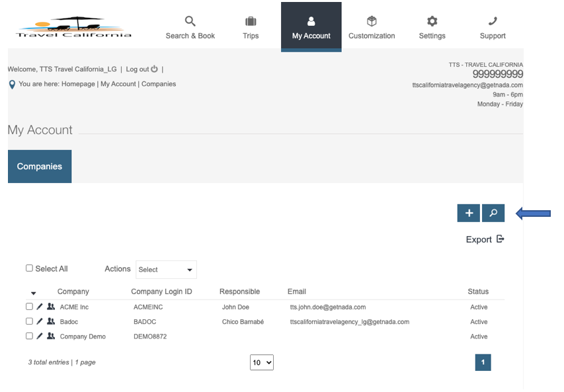564x392 pixels.
Task: Click the sort arrow beside Company header
Action: pyautogui.click(x=34, y=293)
